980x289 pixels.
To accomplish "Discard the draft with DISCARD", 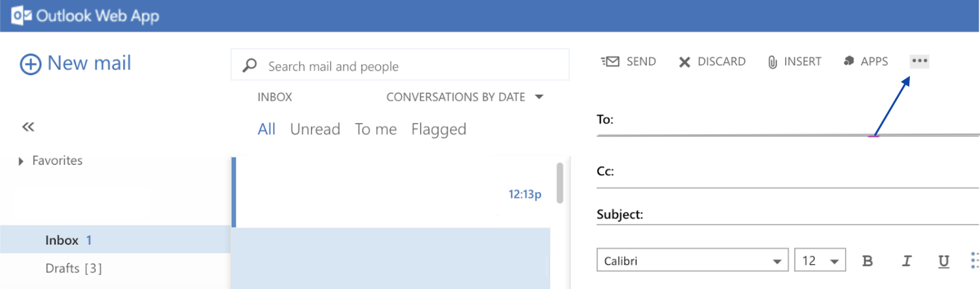I will (712, 61).
